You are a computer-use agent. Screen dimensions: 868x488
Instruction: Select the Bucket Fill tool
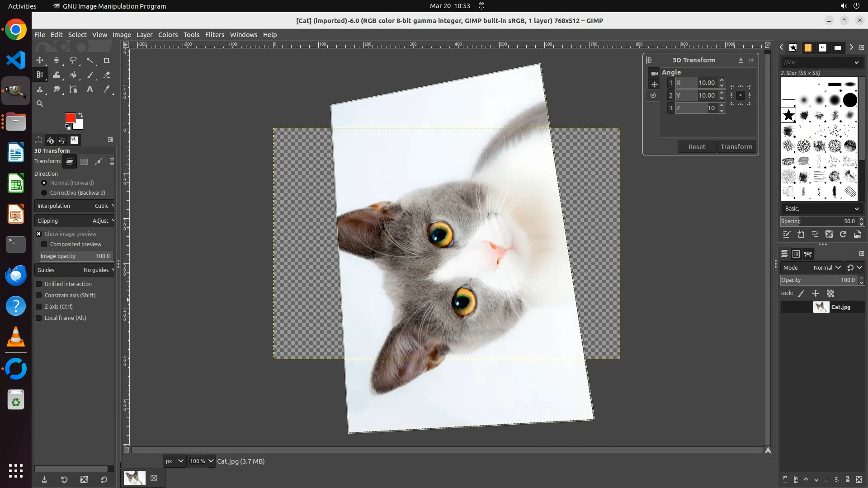tap(73, 75)
